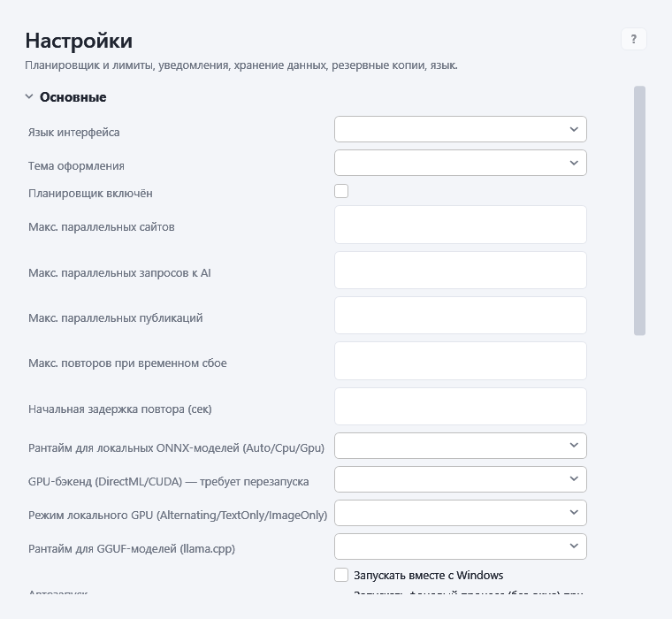Viewport: 672px width, 619px height.
Task: Open the Язык интерфейса dropdown
Action: pyautogui.click(x=461, y=129)
